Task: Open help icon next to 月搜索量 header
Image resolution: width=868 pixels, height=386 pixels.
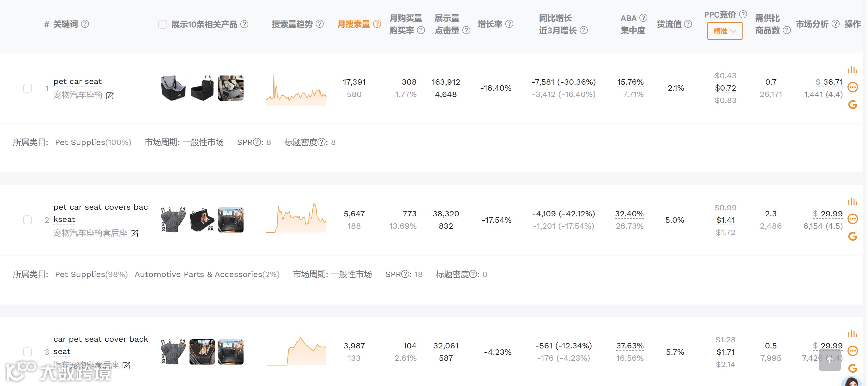Action: pyautogui.click(x=377, y=24)
